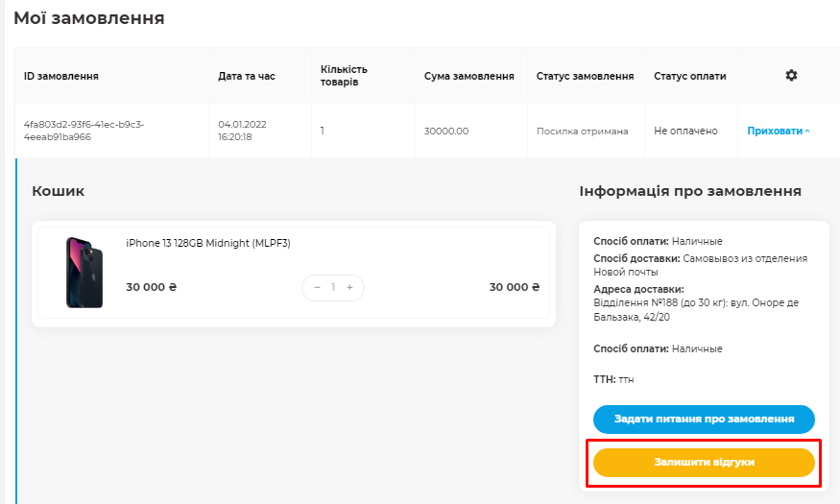The height and width of the screenshot is (504, 840).
Task: Click the chevron next to Приховати
Action: coord(807,131)
